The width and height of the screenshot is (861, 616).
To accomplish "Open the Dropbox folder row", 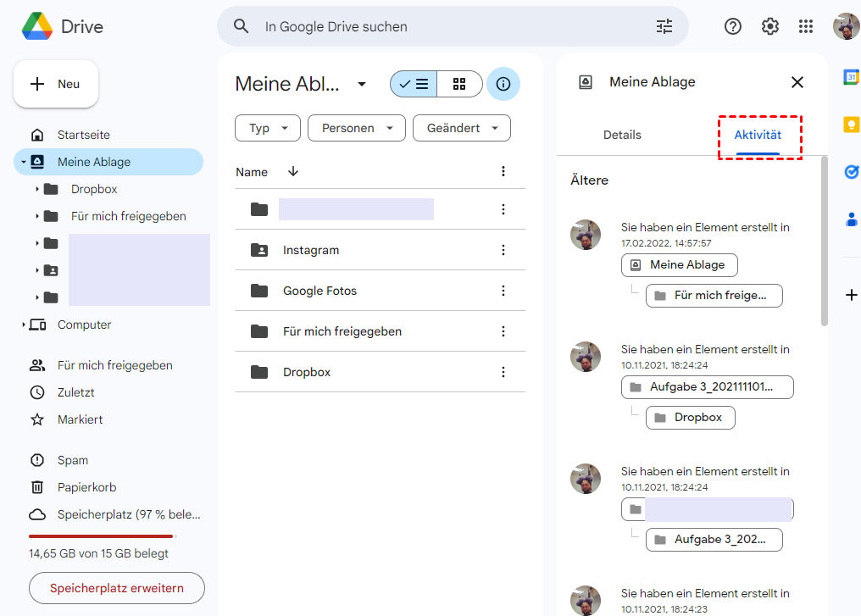I will 380,372.
